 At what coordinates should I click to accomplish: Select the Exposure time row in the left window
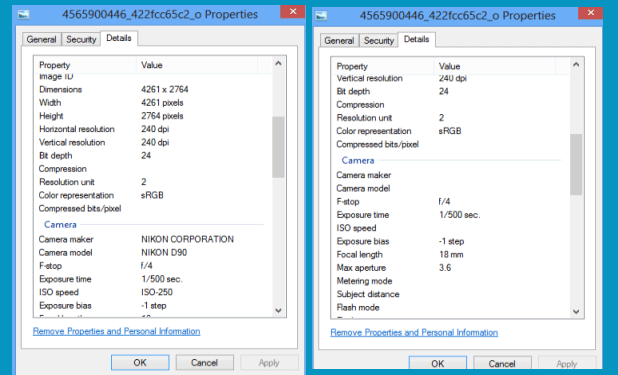pos(153,279)
